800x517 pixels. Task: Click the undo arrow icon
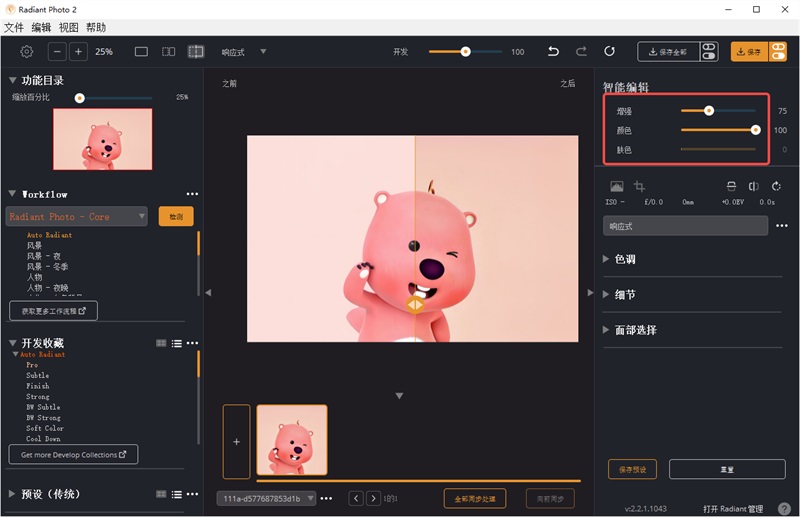[x=554, y=52]
